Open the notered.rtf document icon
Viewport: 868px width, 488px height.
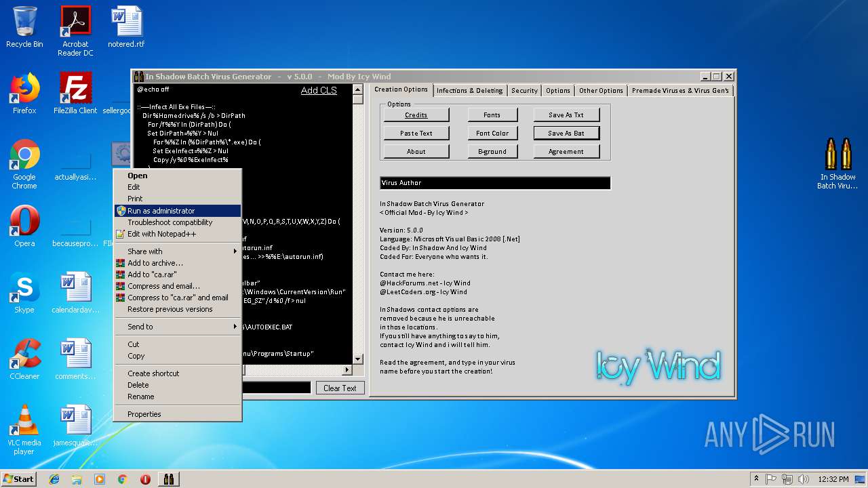coord(126,27)
